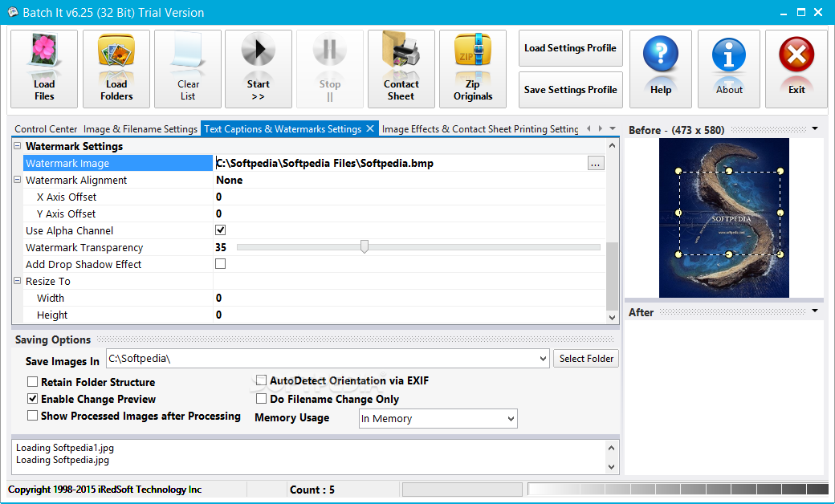Open the Before panel dropdown arrow
The image size is (835, 504).
[x=815, y=128]
